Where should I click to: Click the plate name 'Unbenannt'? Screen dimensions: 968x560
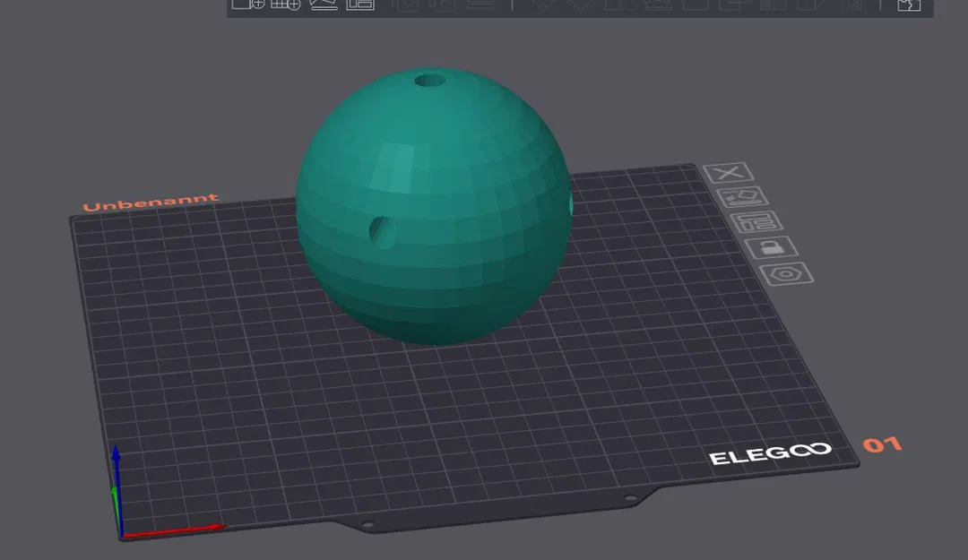150,202
